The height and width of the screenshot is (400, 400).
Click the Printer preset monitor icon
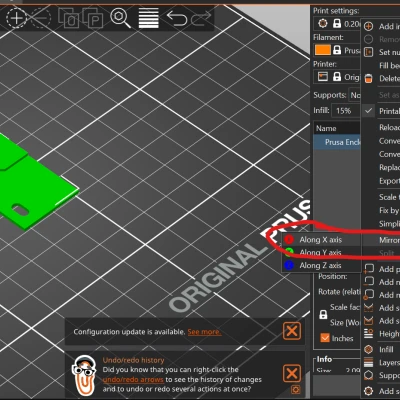pos(323,76)
